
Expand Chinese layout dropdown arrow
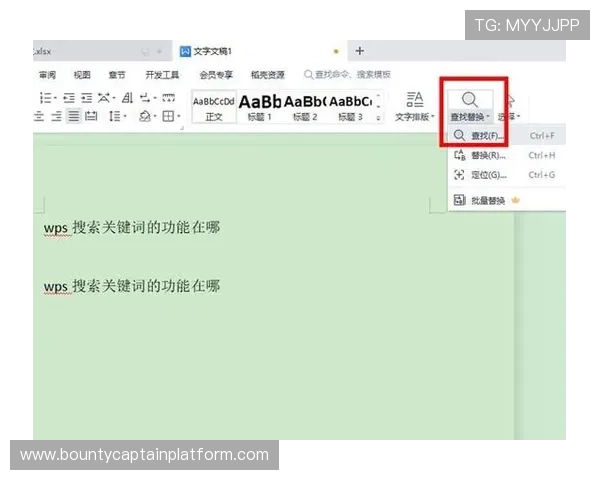coord(114,98)
